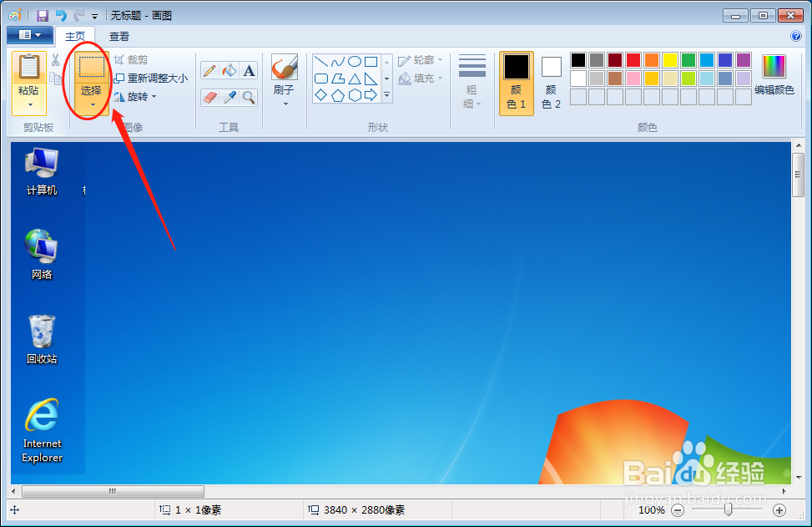Choose the Rounded rectangle shape
The width and height of the screenshot is (812, 527).
(x=321, y=79)
